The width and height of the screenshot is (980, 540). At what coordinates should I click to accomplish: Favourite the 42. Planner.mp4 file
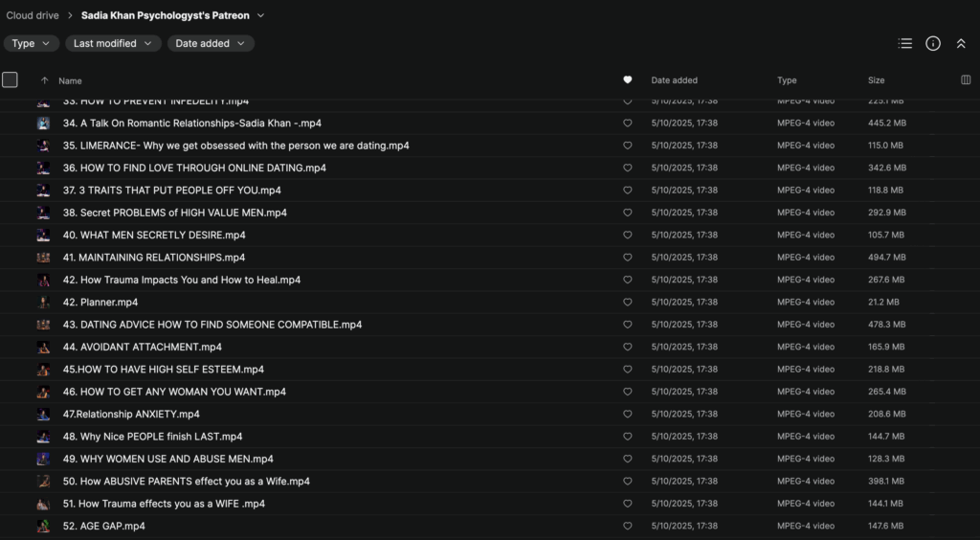628,303
